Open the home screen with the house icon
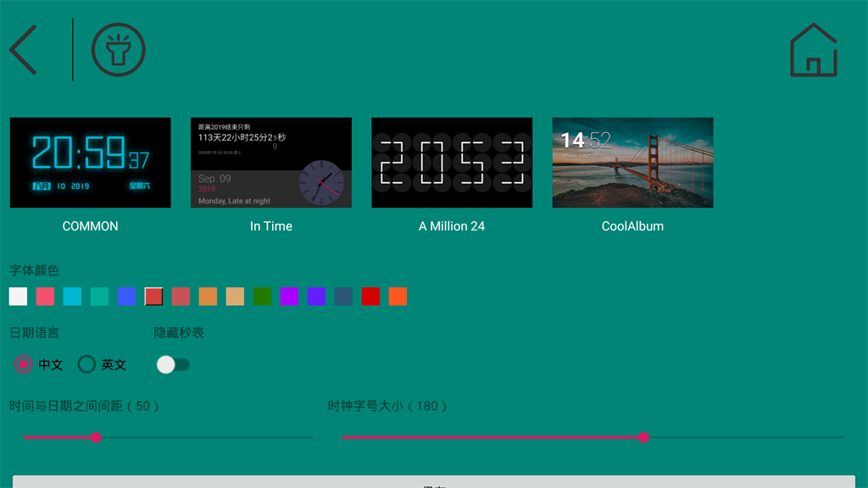This screenshot has height=488, width=868. coord(813,50)
